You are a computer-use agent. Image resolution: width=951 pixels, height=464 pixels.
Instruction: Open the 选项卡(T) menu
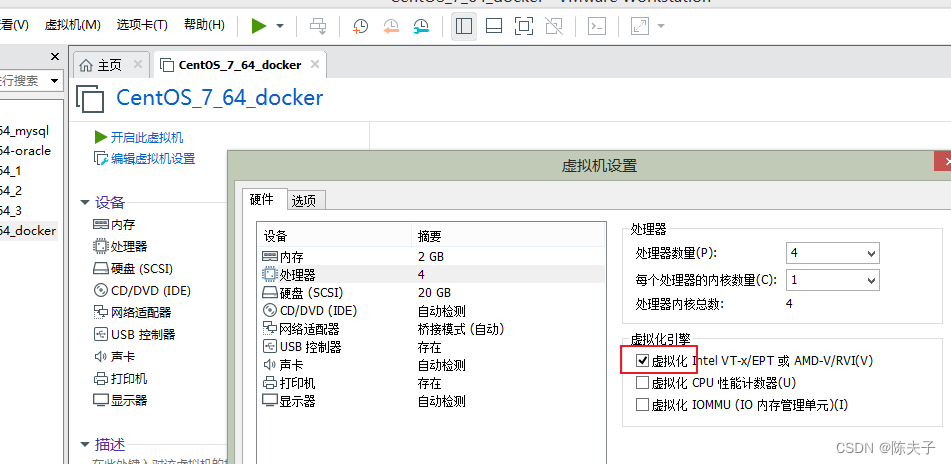pyautogui.click(x=142, y=25)
